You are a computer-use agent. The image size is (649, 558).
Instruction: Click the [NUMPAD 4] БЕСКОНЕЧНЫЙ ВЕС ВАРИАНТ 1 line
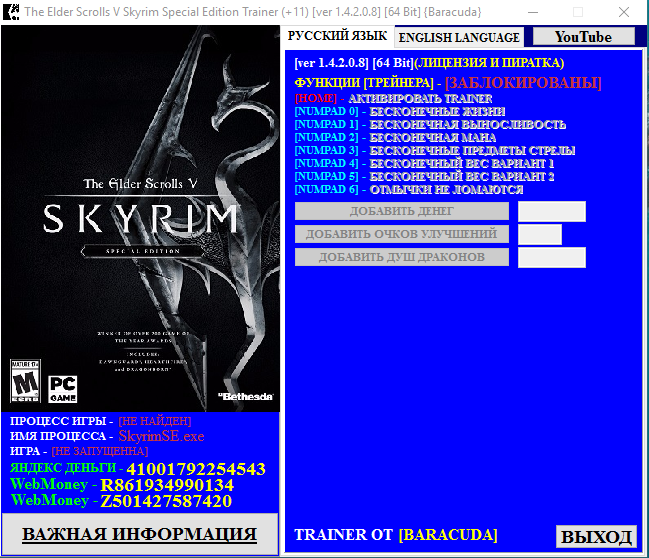tap(424, 163)
